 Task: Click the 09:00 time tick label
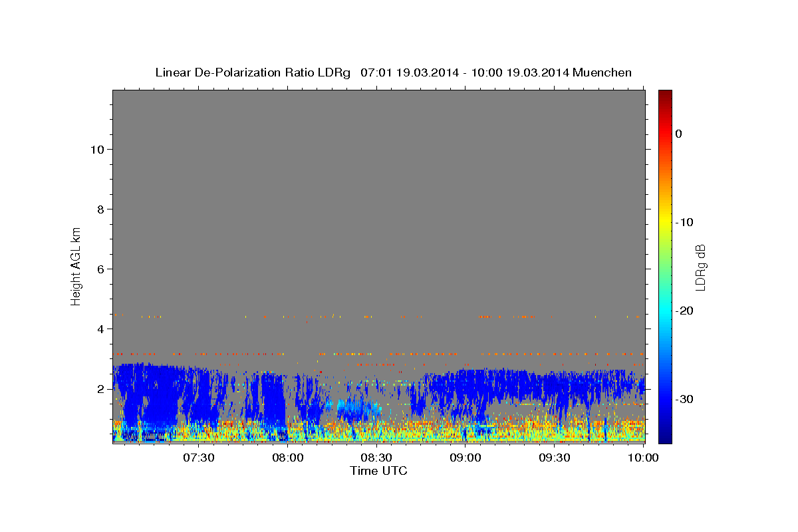[x=465, y=458]
